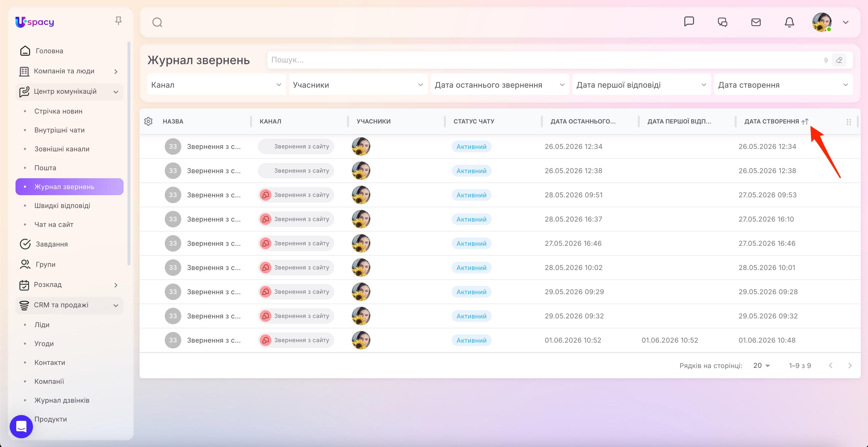
Task: Open the support chat widget button
Action: point(21,426)
